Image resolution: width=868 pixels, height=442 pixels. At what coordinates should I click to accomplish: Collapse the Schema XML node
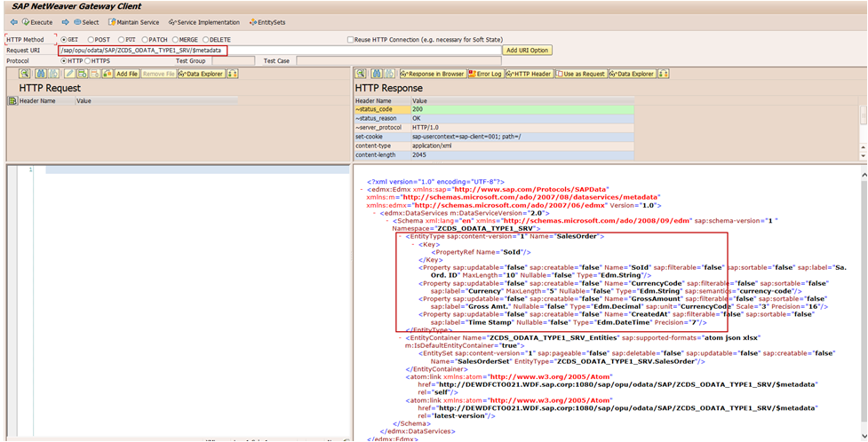point(386,221)
